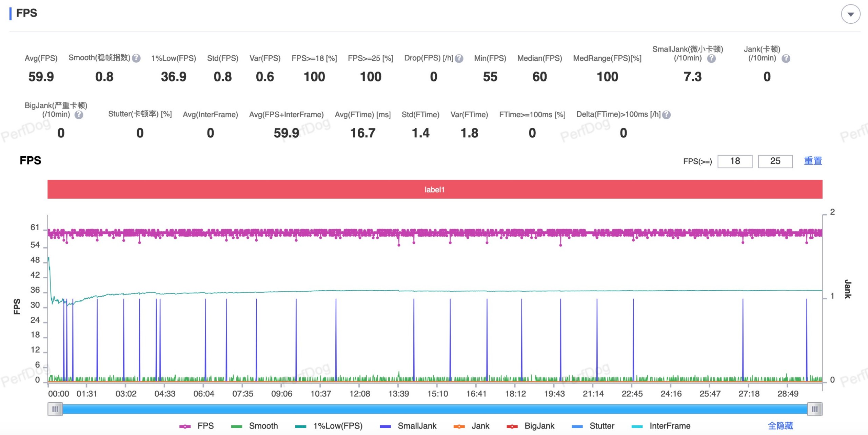Select the red label1 bar
The width and height of the screenshot is (868, 435).
coord(435,190)
